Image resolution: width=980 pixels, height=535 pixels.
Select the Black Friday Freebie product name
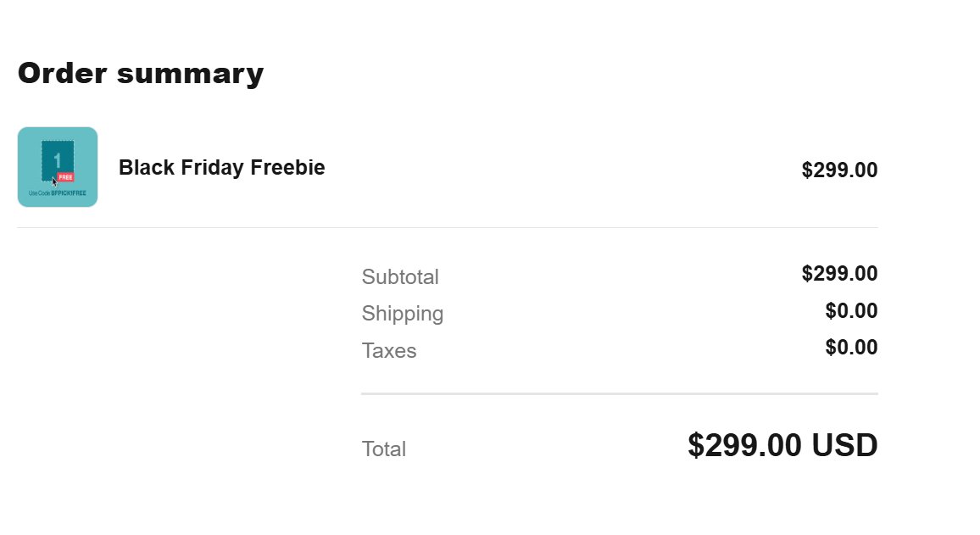[221, 168]
